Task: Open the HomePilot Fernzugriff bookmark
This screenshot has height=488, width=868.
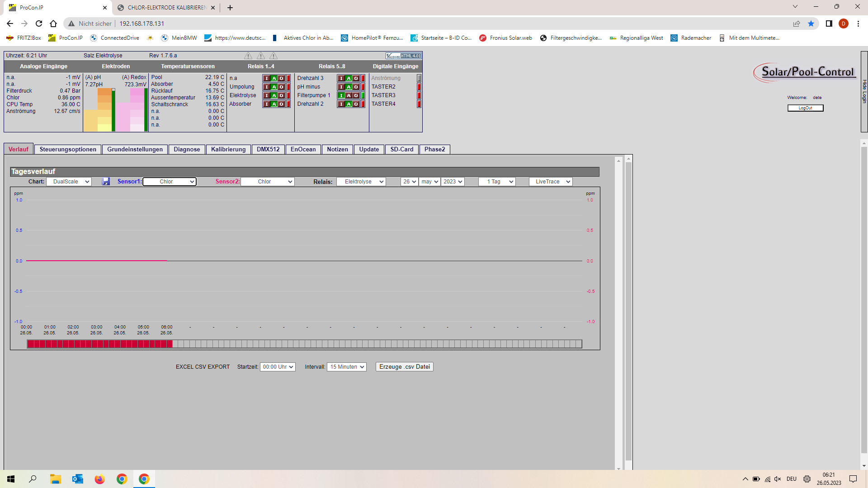Action: (x=372, y=38)
